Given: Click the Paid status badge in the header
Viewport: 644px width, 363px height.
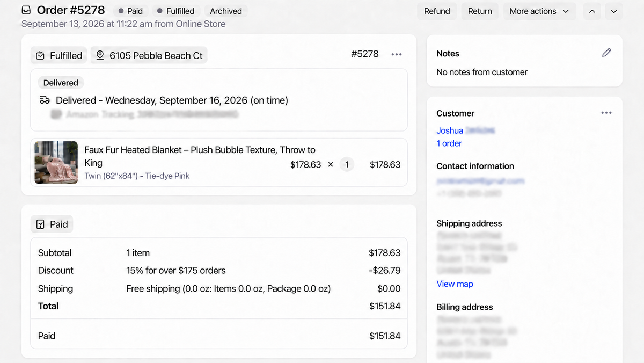Looking at the screenshot, I should tap(130, 11).
